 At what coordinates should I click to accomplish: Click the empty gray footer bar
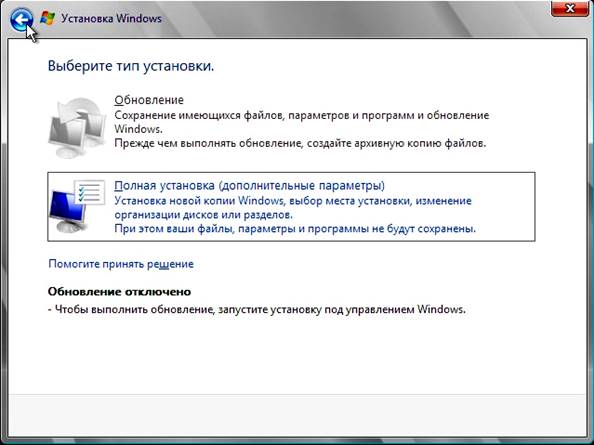coord(297,415)
